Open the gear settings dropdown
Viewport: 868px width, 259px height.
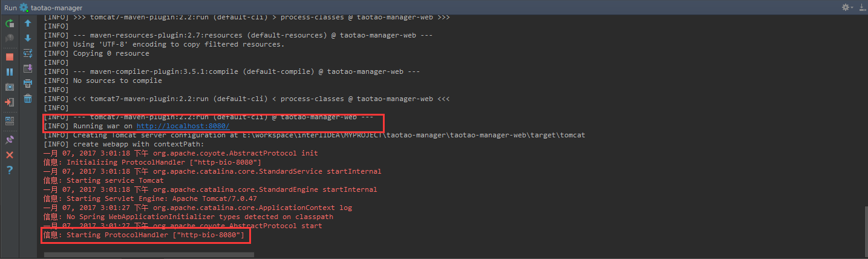tap(846, 7)
